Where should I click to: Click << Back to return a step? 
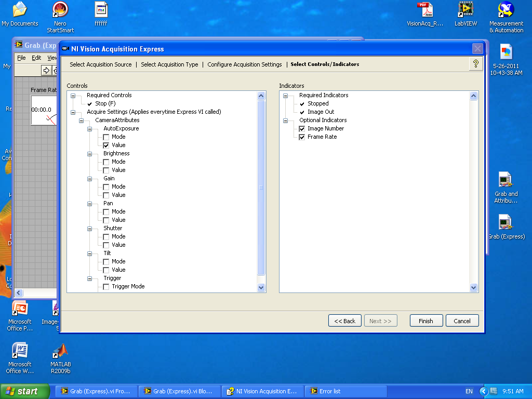coord(344,321)
